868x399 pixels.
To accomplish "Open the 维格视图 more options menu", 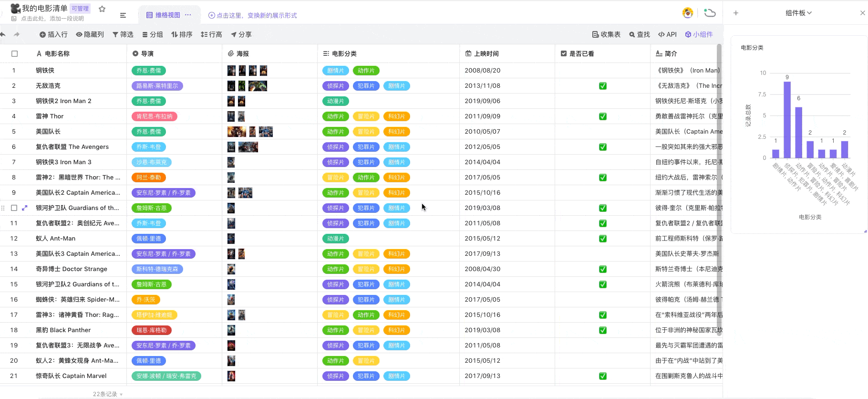I will (188, 15).
